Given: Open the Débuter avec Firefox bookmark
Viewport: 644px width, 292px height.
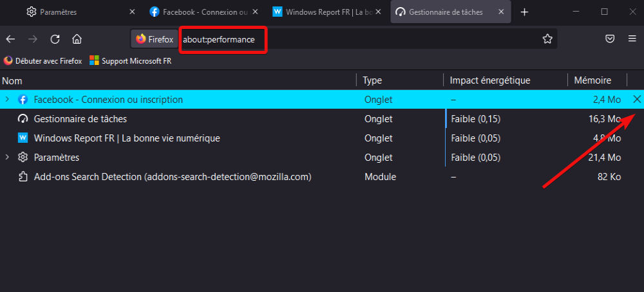Looking at the screenshot, I should coord(43,61).
